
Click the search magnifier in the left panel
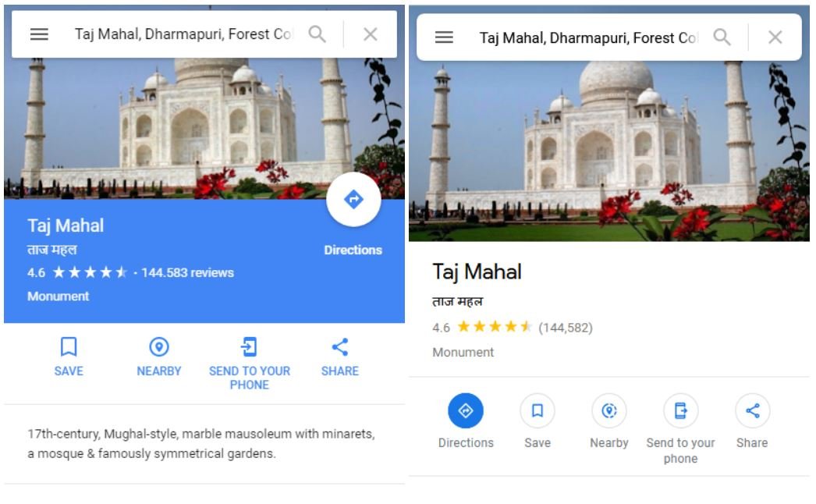(x=317, y=34)
